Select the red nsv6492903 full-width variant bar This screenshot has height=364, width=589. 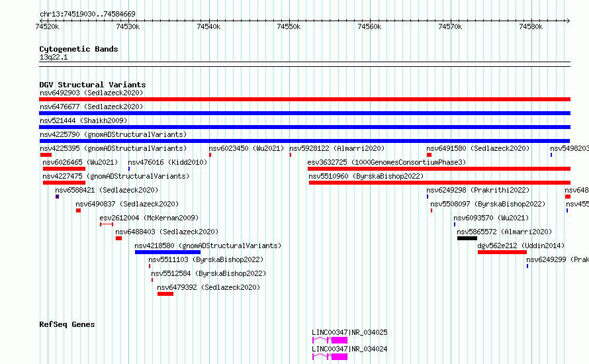click(x=304, y=99)
